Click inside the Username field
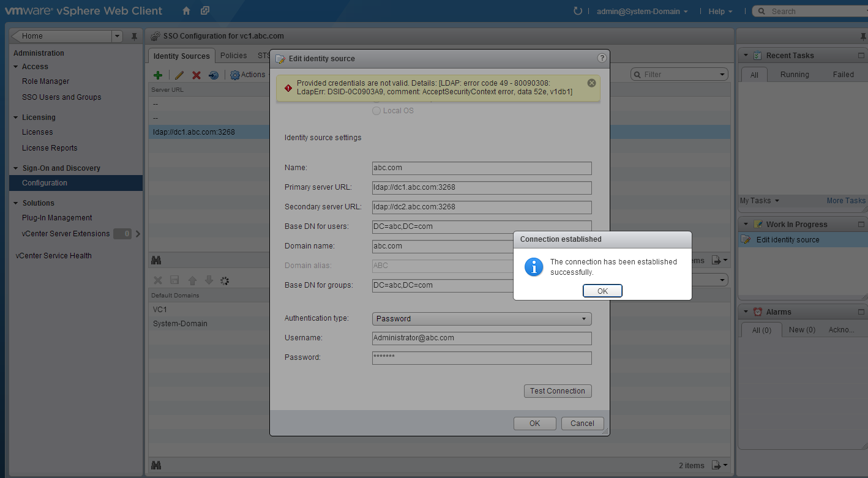Image resolution: width=868 pixels, height=478 pixels. [482, 338]
